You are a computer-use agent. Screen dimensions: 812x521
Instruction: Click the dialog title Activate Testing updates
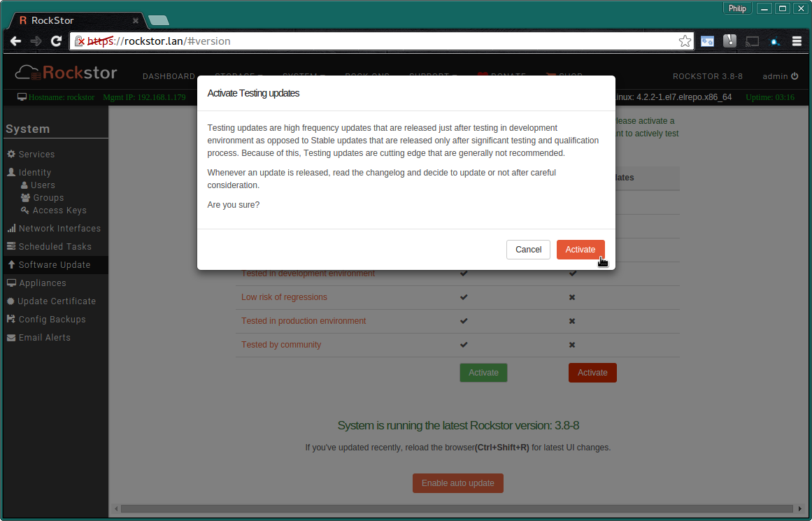pos(253,93)
